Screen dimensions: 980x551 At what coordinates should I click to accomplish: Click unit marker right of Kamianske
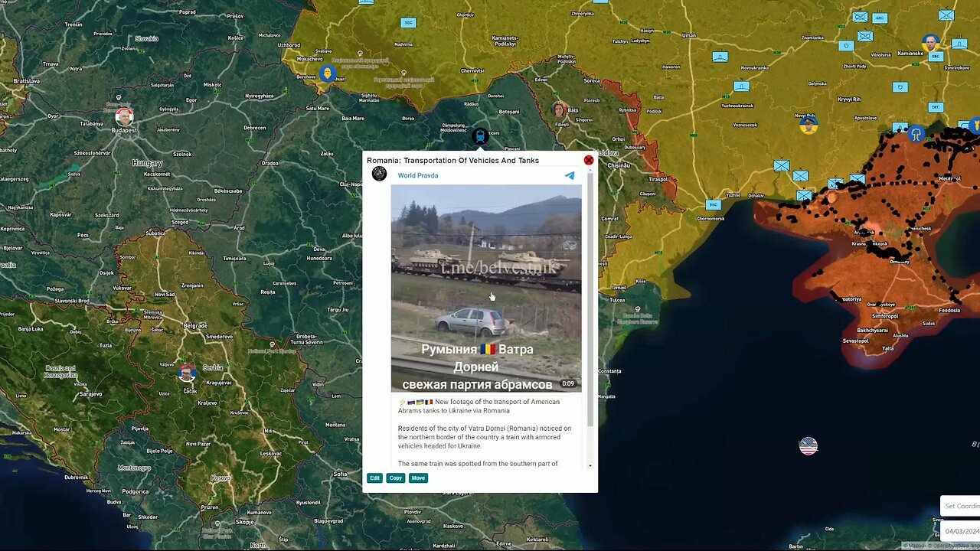[959, 44]
